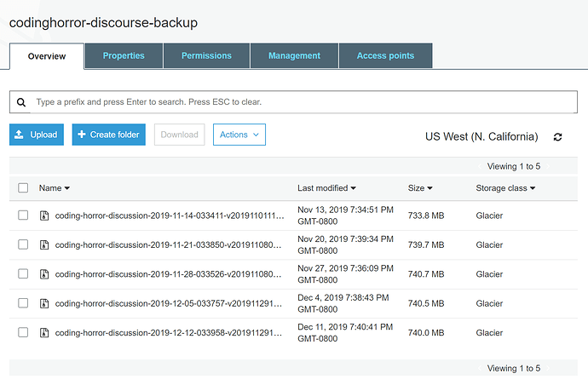Click Dec 4, 2019 7:38:43 PM date
Image resolution: width=588 pixels, height=385 pixels.
pos(343,297)
